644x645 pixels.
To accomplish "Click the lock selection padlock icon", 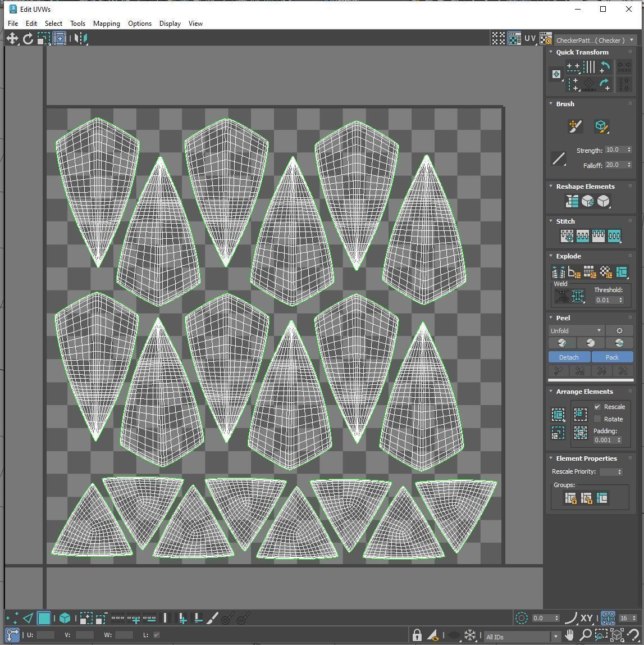I will pyautogui.click(x=417, y=635).
